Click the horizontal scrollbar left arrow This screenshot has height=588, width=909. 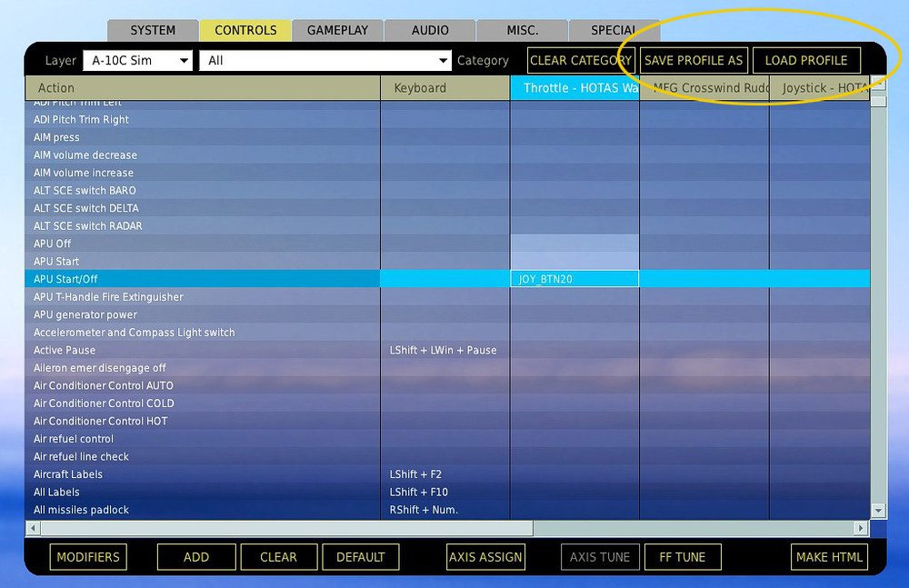pyautogui.click(x=33, y=528)
